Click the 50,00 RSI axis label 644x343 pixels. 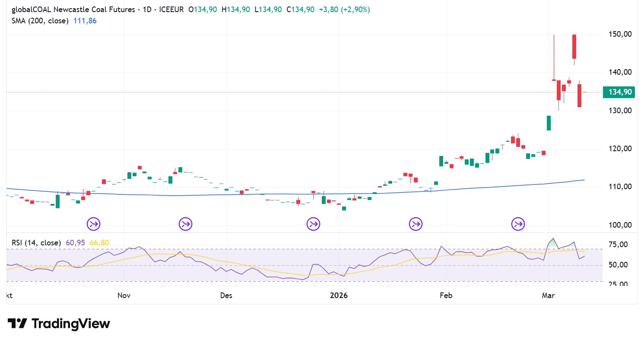click(619, 265)
